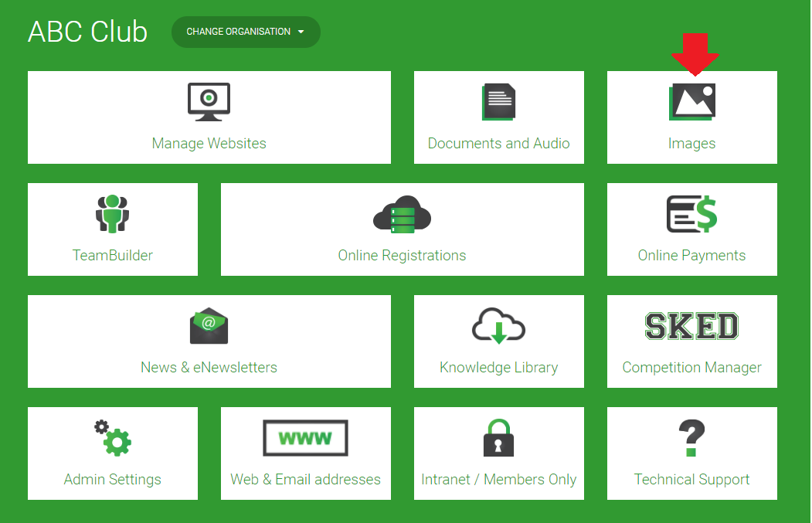Select the Online Registrations label
812x523 pixels.
click(402, 255)
